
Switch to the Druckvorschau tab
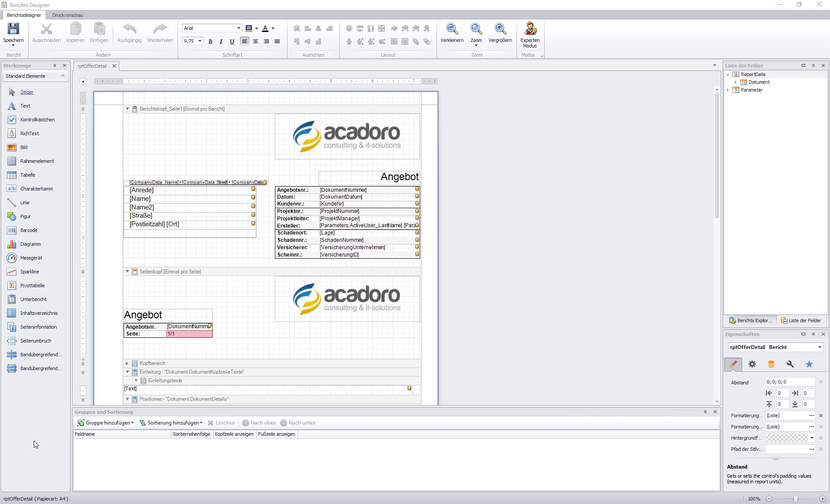click(x=67, y=15)
